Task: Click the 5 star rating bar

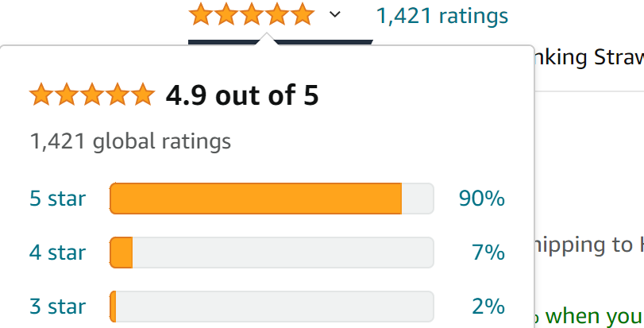Action: click(x=272, y=199)
